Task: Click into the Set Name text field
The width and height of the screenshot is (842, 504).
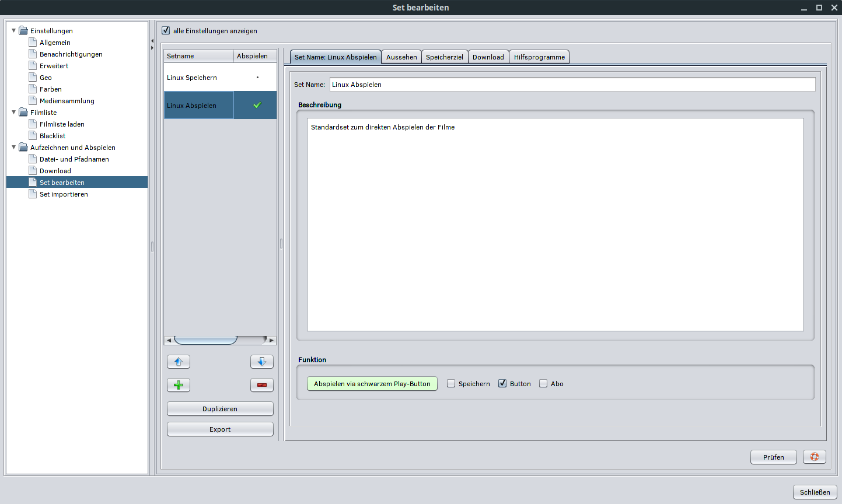Action: tap(572, 85)
